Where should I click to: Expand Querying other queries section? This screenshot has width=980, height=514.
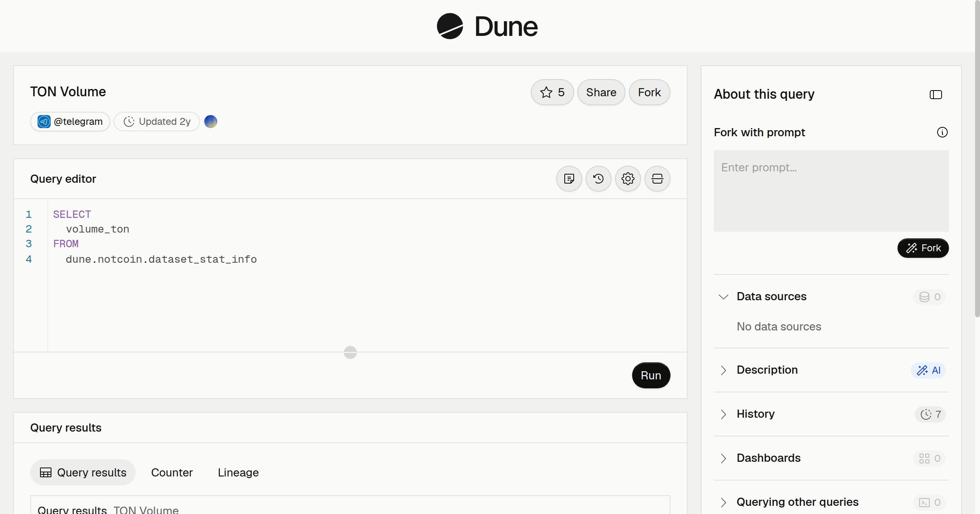pyautogui.click(x=724, y=502)
